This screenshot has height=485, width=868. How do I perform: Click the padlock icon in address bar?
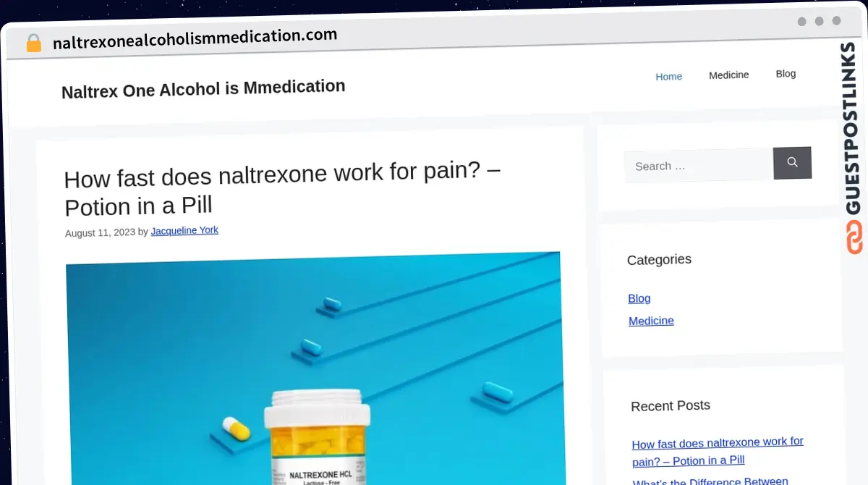[x=34, y=43]
